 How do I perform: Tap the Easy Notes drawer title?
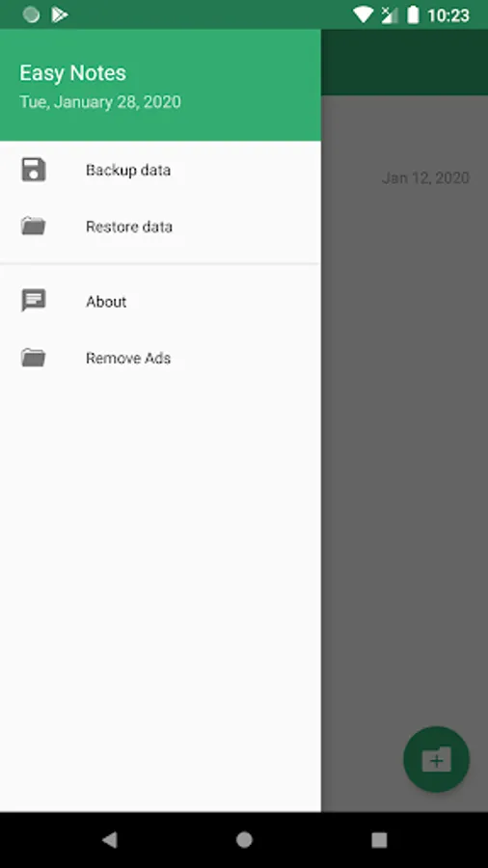tap(72, 73)
